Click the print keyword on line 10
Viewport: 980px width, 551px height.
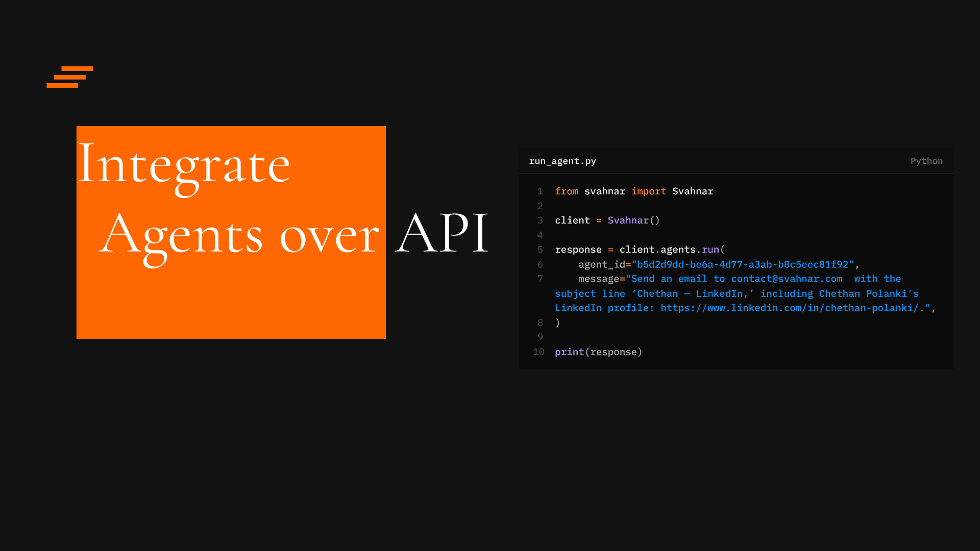569,352
